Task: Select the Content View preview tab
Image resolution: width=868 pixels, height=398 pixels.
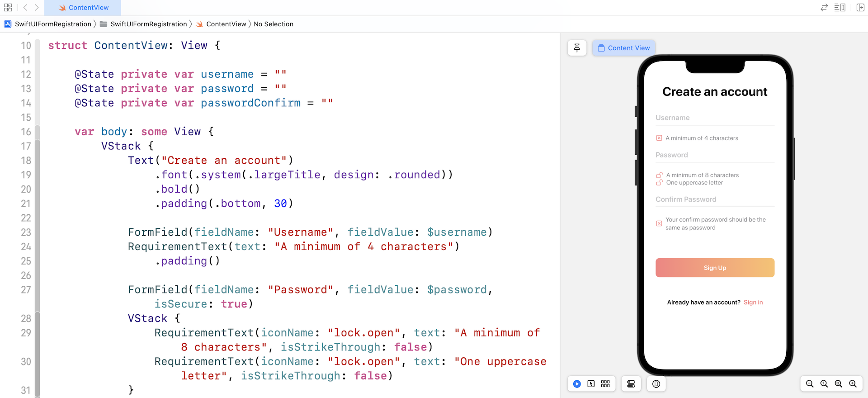Action: [x=623, y=48]
